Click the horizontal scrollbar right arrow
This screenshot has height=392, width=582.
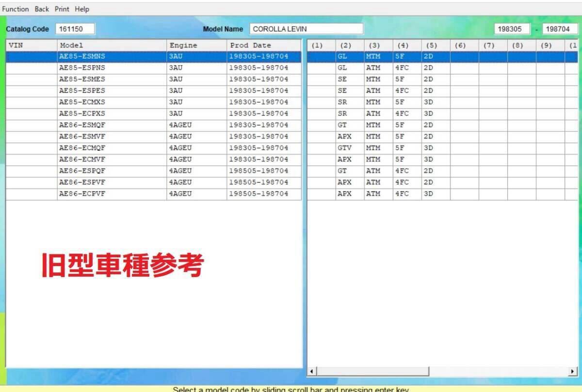tap(574, 372)
